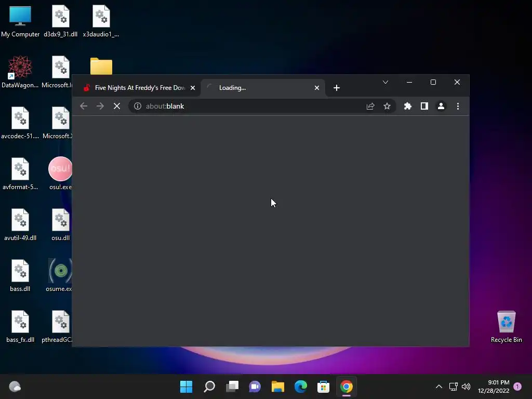Viewport: 532px width, 399px height.
Task: Open Windows Start menu
Action: (x=187, y=387)
